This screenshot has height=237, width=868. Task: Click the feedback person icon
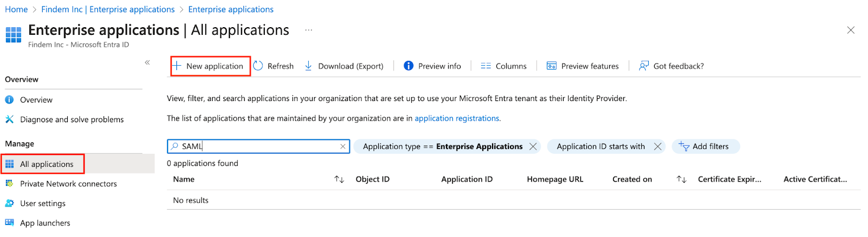[644, 66]
